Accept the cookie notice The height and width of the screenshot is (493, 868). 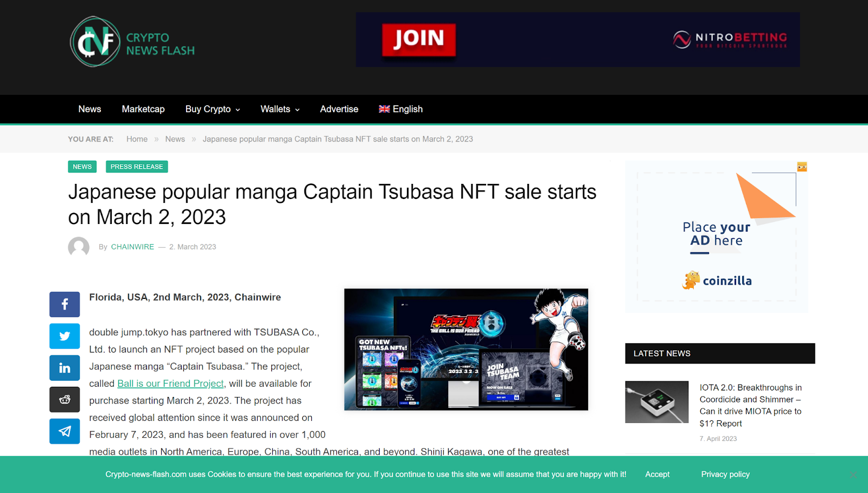[658, 474]
